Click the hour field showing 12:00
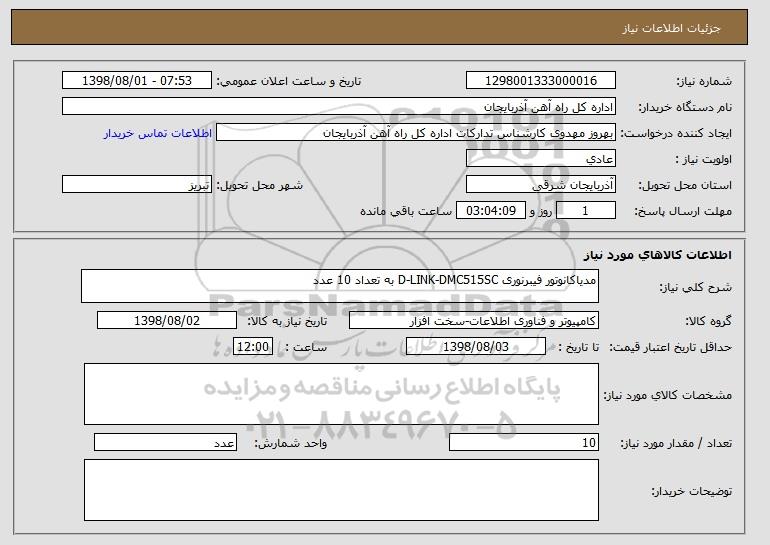Viewport: 770px width, 545px height. coord(253,347)
